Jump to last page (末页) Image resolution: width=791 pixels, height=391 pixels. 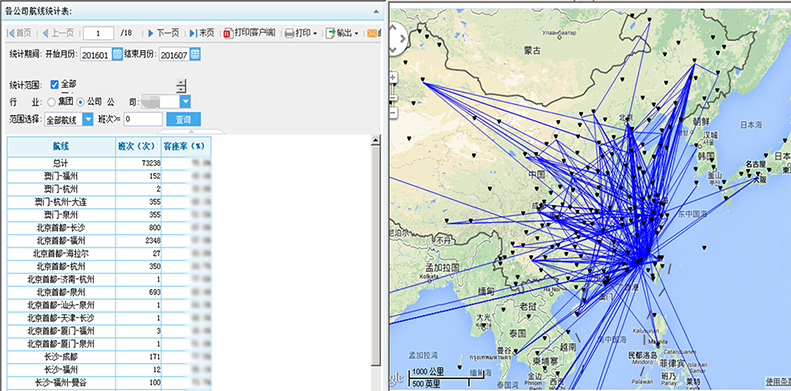click(x=202, y=33)
